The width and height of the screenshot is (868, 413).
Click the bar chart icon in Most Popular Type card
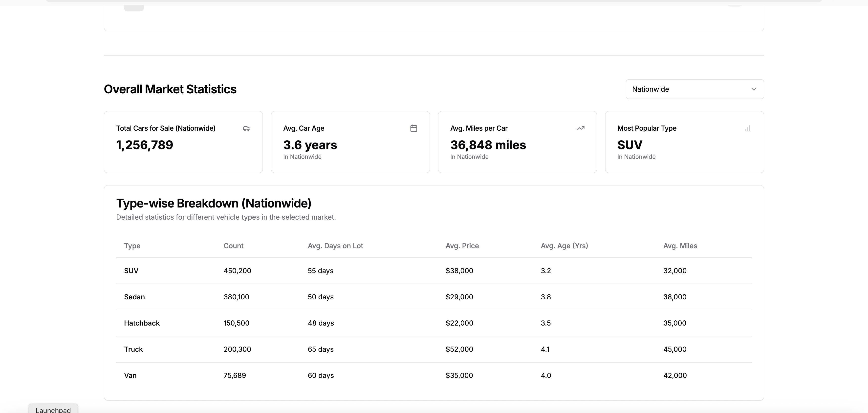coord(748,128)
